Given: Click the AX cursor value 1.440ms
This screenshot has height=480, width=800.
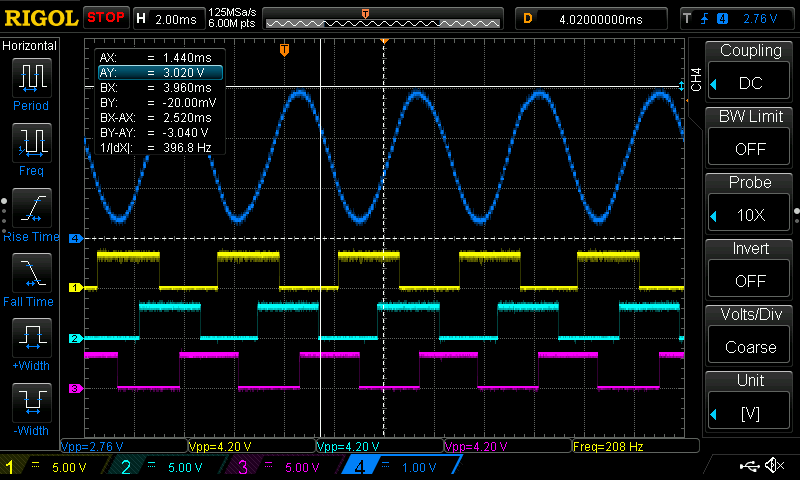Looking at the screenshot, I should pyautogui.click(x=187, y=58).
